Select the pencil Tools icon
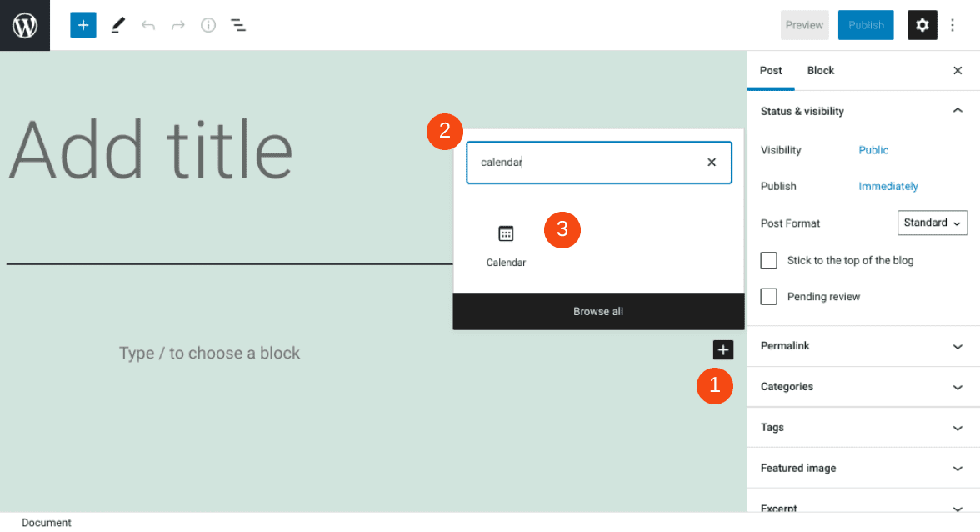The image size is (980, 532). coord(118,25)
